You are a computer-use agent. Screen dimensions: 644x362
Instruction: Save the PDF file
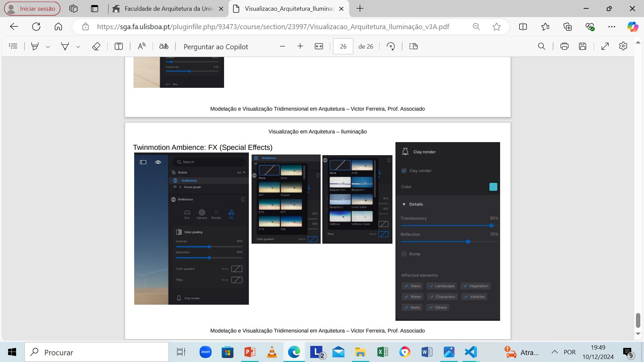pos(583,46)
